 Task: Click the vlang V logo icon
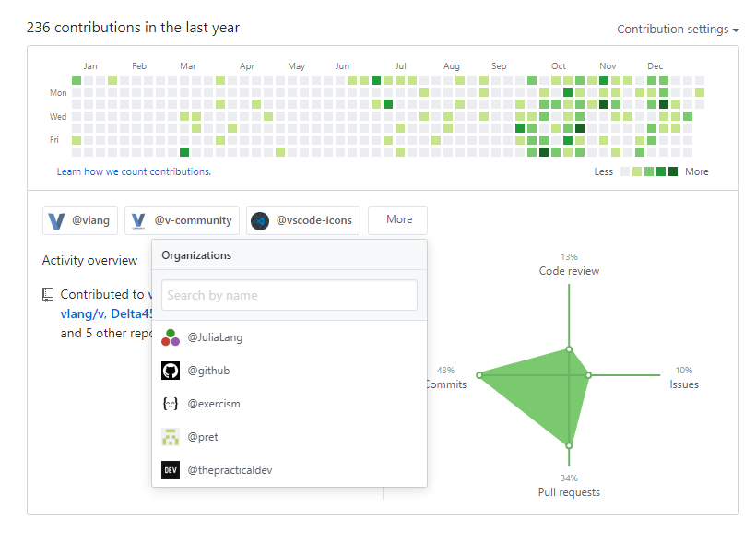point(57,220)
